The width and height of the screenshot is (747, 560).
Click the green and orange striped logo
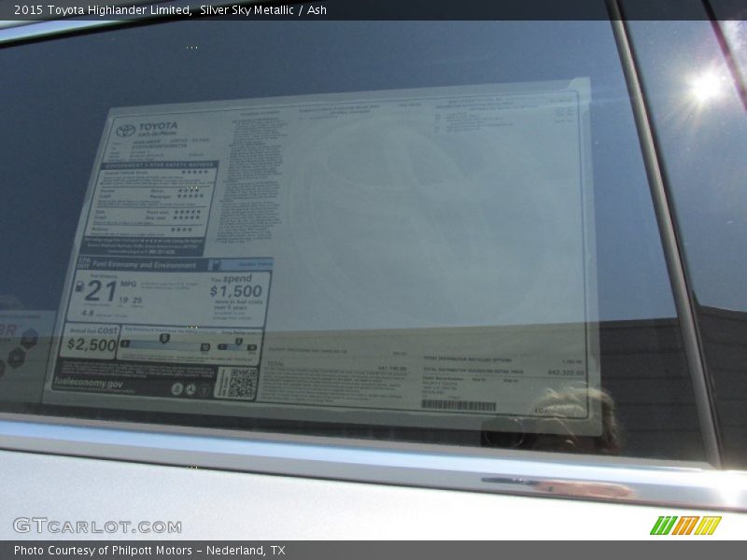[x=685, y=525]
